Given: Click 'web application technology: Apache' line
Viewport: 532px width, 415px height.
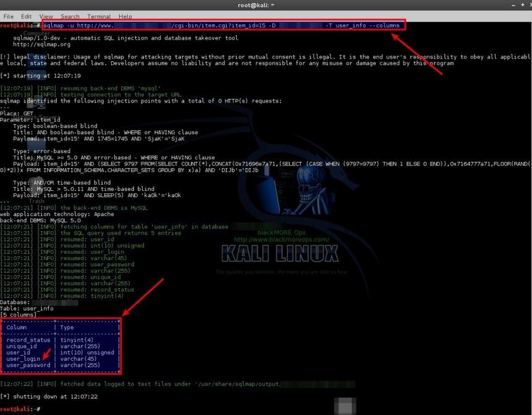Looking at the screenshot, I should (57, 214).
